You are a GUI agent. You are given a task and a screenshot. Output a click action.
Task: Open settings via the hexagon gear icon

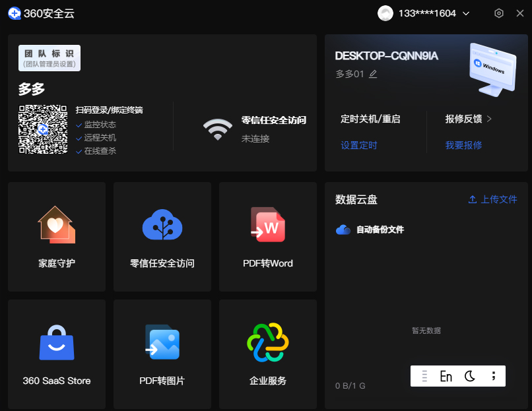(499, 13)
